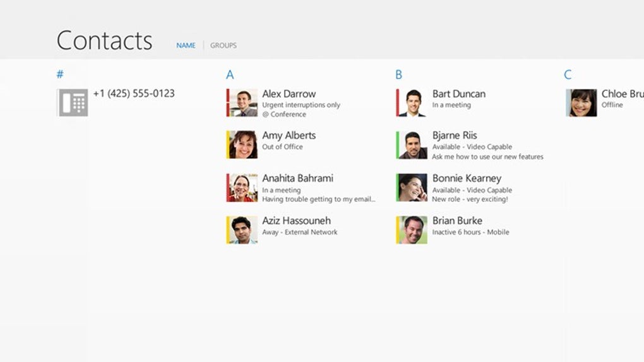The image size is (644, 362).
Task: Select the name Aziz Hassouneh
Action: pos(297,220)
